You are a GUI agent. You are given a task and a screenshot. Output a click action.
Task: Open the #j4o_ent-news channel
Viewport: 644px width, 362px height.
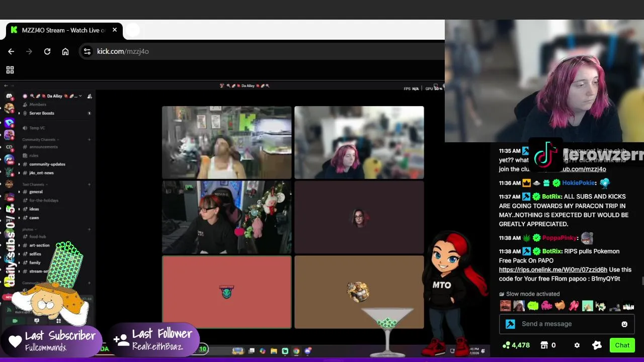[41, 173]
